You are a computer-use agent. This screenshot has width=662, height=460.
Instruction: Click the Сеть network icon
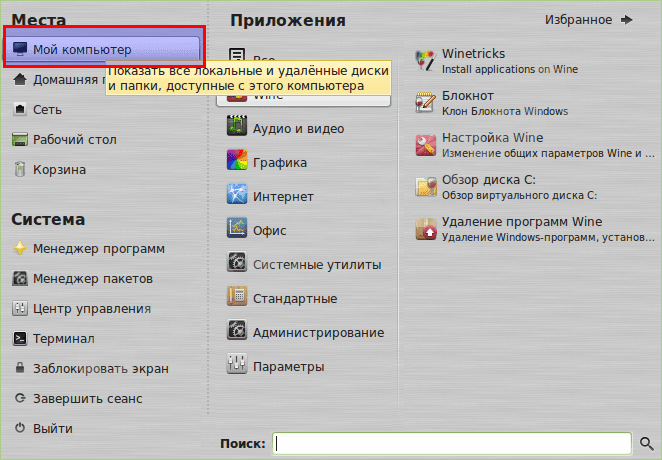pos(20,109)
